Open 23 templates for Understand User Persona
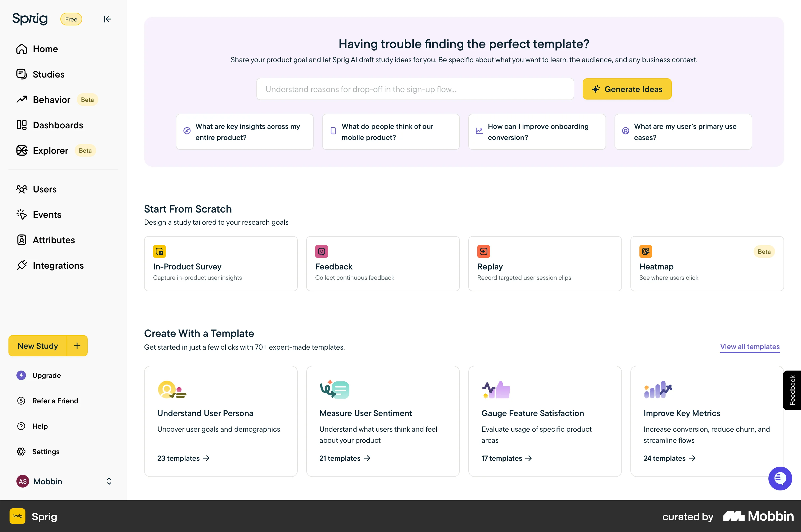Viewport: 801px width, 532px height. 183,458
